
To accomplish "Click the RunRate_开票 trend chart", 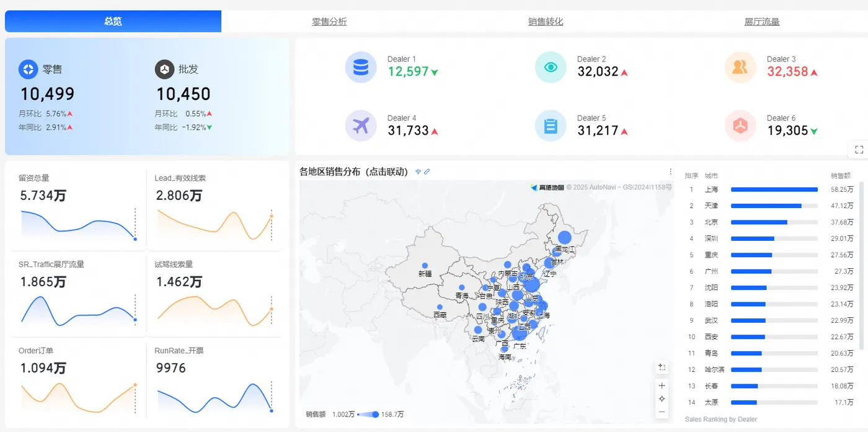I will (215, 398).
